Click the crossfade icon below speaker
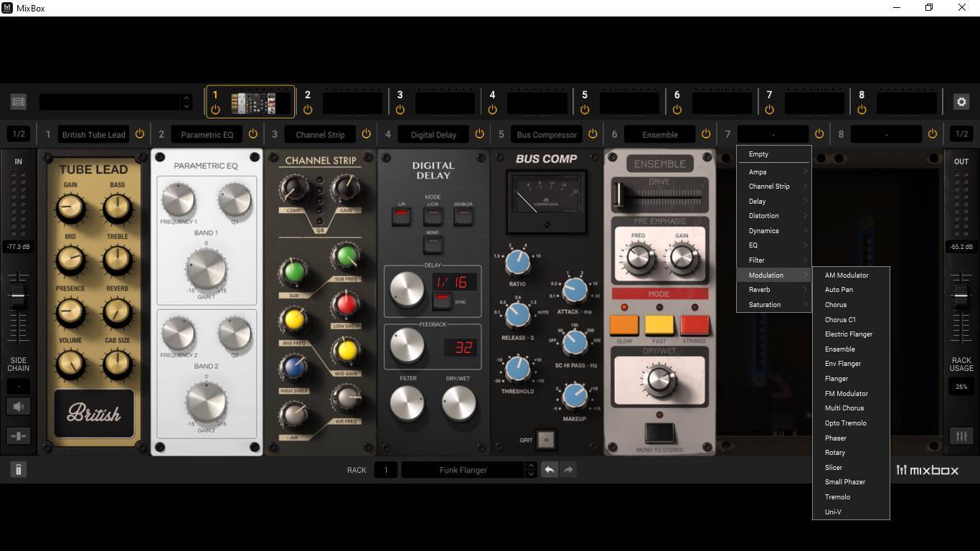Image resolution: width=980 pixels, height=551 pixels. pos(19,435)
